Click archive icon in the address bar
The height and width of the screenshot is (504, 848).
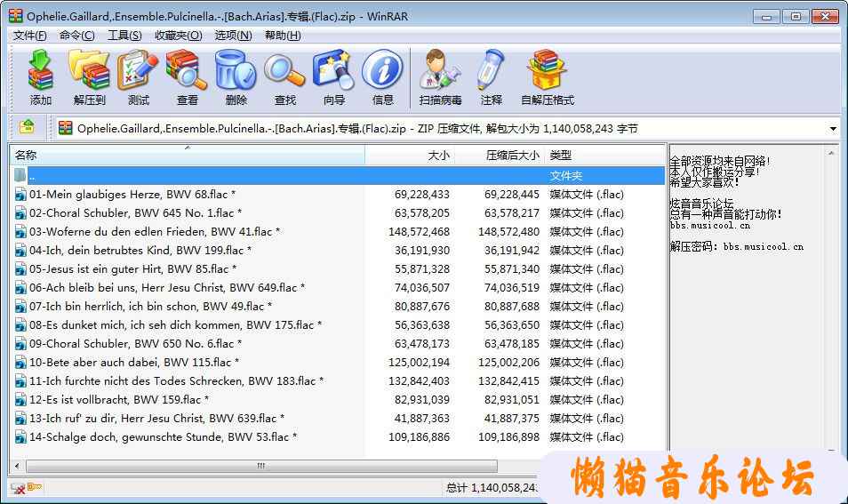click(66, 128)
